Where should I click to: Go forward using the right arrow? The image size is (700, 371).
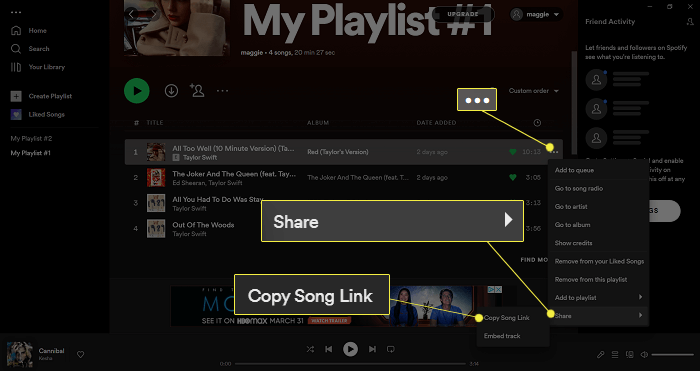tap(153, 14)
